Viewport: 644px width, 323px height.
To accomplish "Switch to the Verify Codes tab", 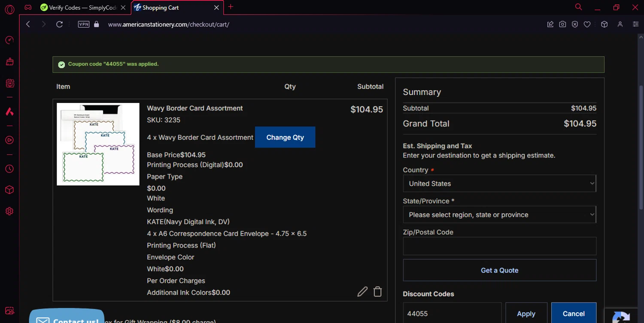I will point(79,8).
